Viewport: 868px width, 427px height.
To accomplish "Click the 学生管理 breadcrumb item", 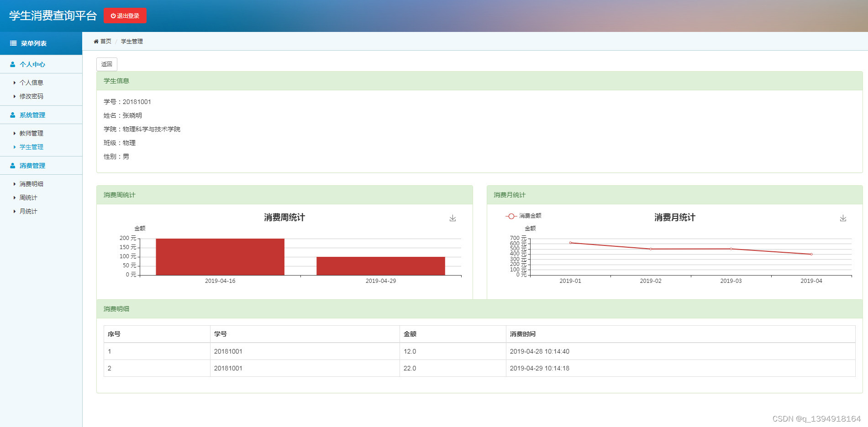I will [x=132, y=42].
